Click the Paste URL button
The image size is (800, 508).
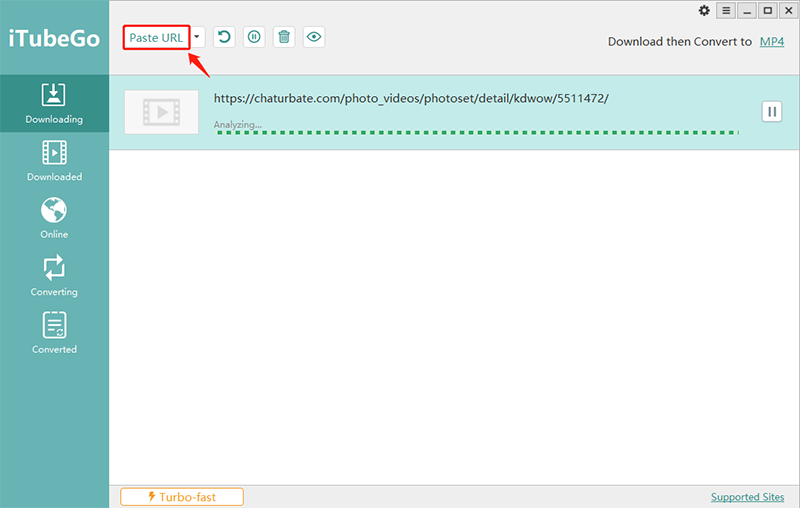point(156,37)
